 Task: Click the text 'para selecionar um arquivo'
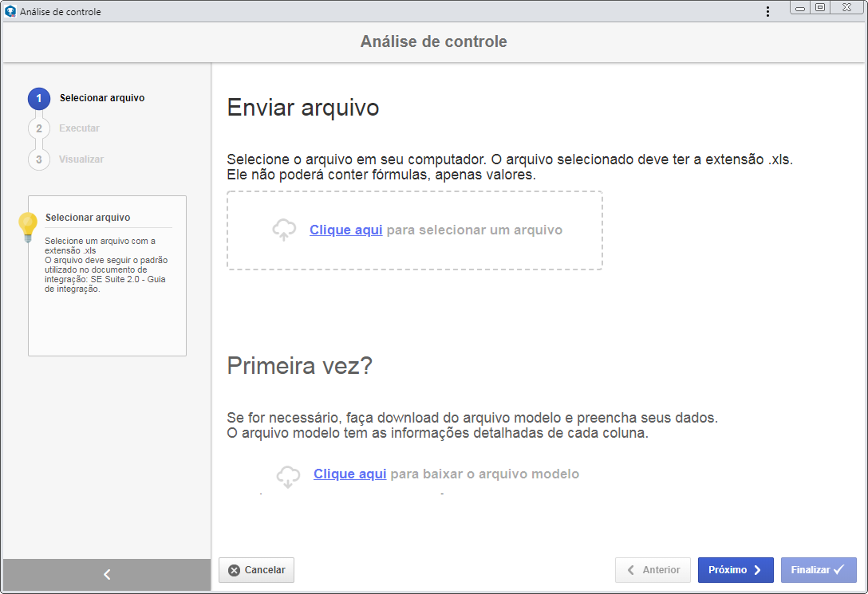coord(475,230)
